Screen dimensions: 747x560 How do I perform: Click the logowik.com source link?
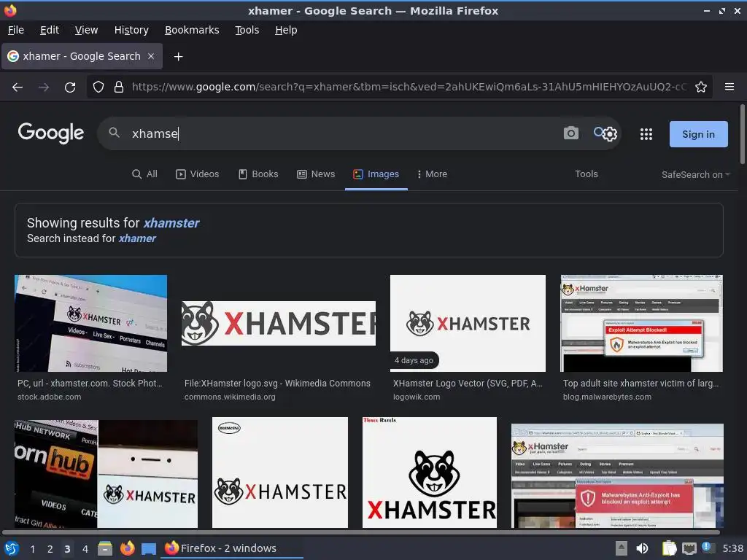(x=417, y=397)
